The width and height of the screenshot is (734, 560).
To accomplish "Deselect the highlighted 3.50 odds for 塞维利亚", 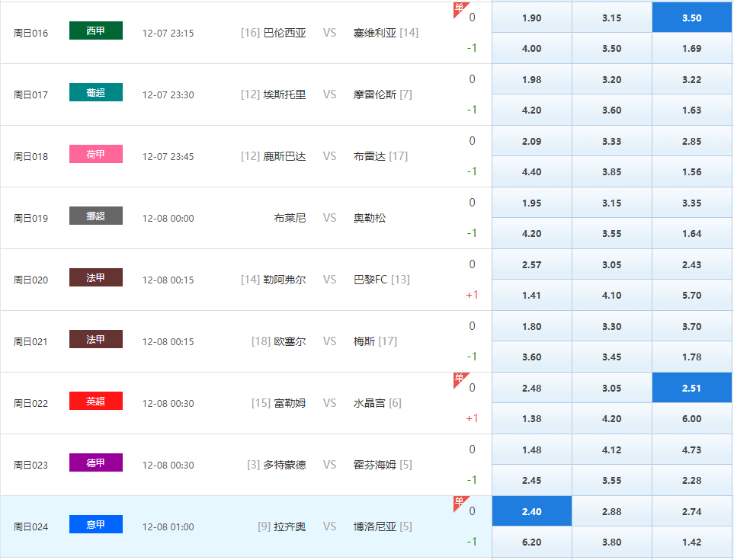I will [691, 18].
